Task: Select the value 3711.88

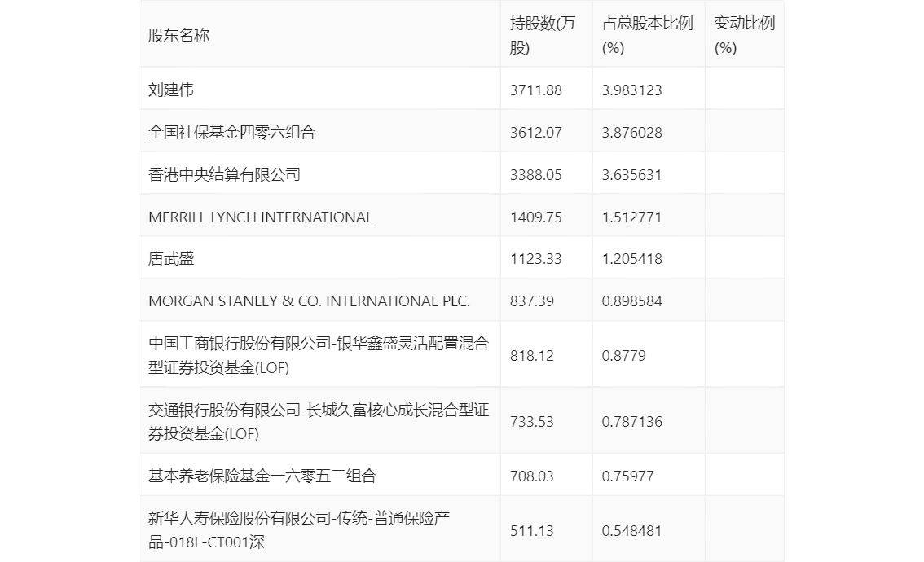Action: point(535,90)
